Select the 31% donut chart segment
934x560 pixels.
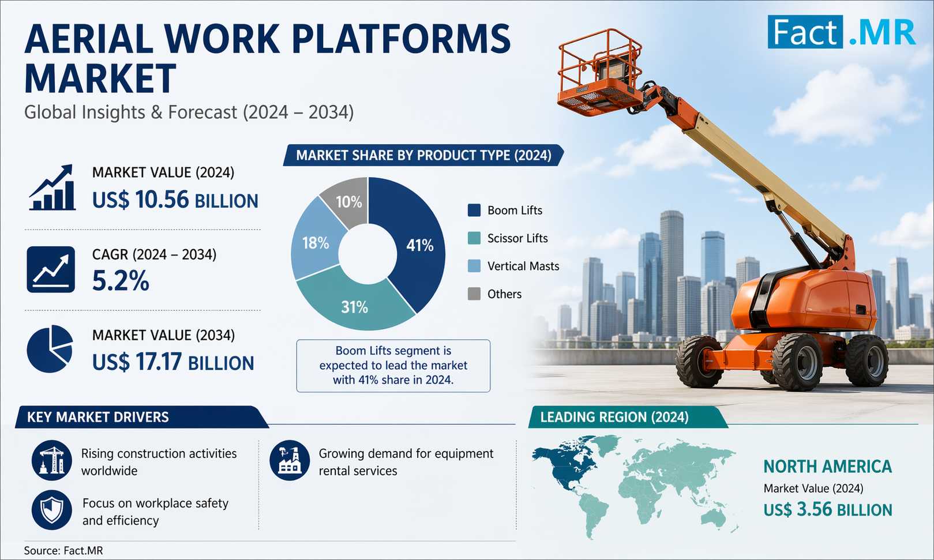click(354, 306)
